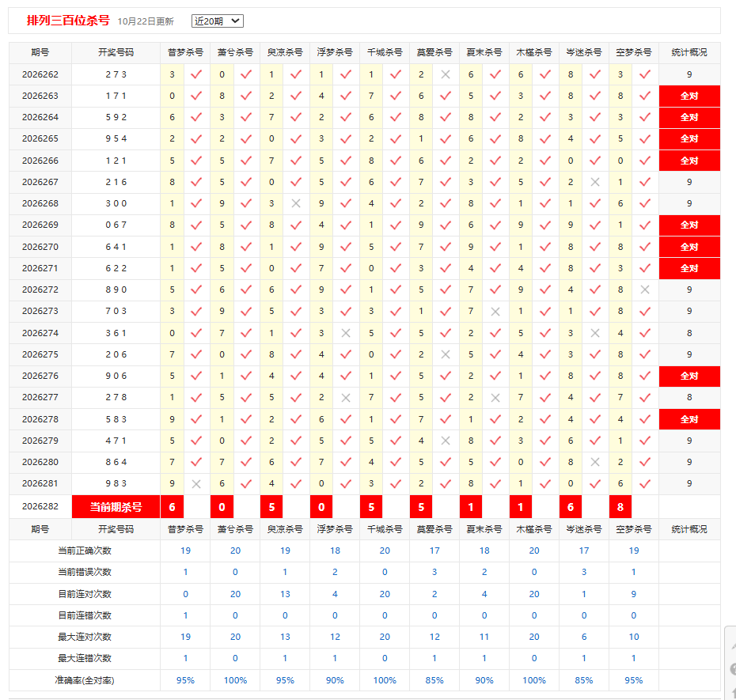
Task: Click the X mark for 夏末杀号 in row 2026273
Action: (x=495, y=312)
